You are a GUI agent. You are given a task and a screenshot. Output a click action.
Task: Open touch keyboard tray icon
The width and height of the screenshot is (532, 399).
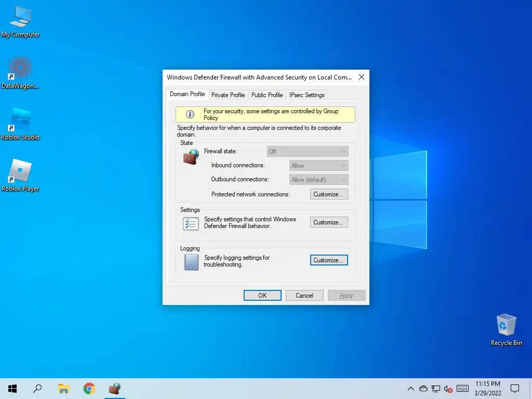(462, 389)
